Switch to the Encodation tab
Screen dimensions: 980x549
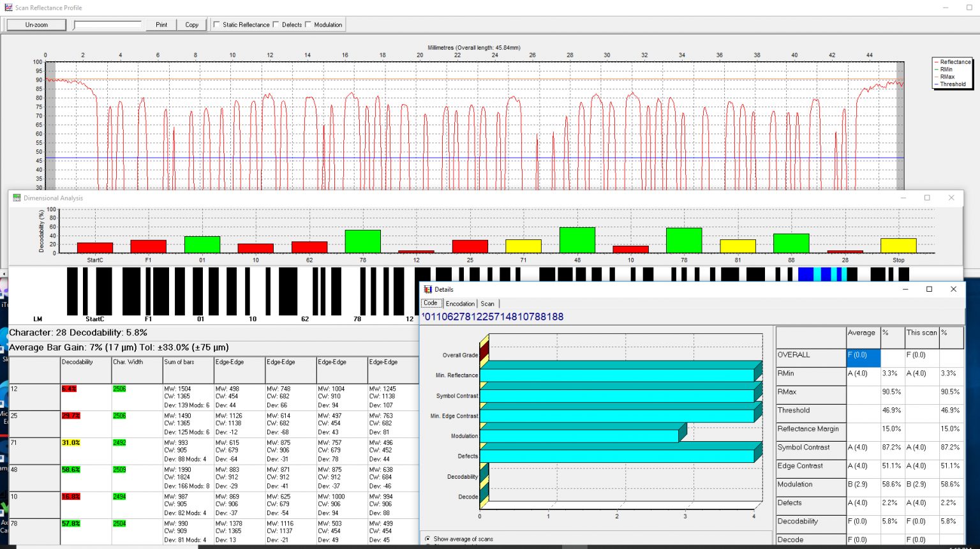click(460, 303)
